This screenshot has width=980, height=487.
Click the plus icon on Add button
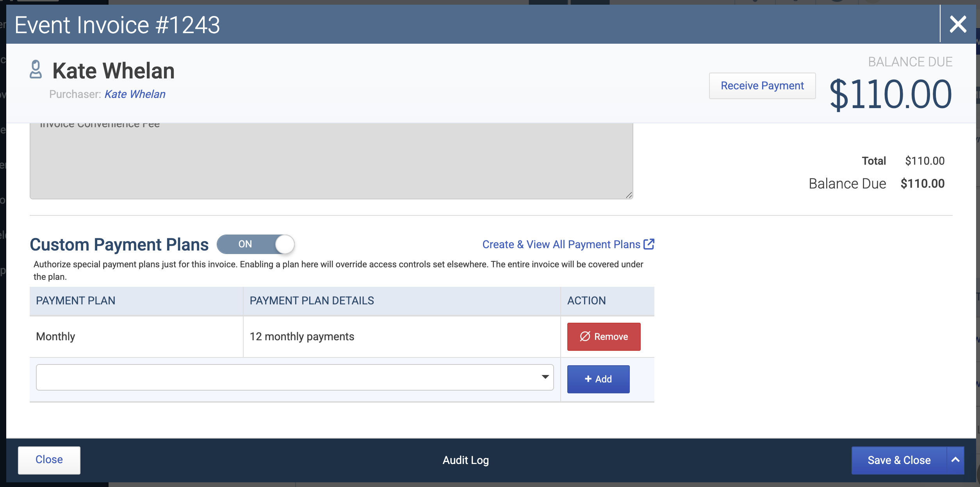tap(588, 379)
